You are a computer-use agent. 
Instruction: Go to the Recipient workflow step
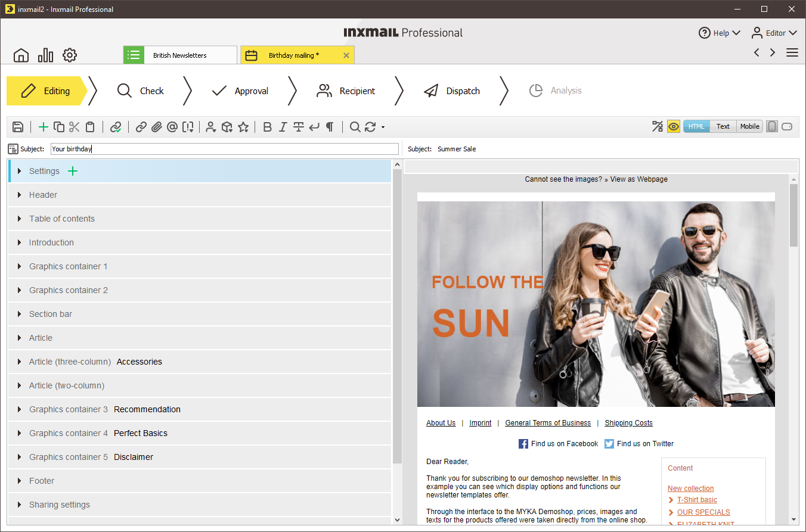tap(346, 91)
